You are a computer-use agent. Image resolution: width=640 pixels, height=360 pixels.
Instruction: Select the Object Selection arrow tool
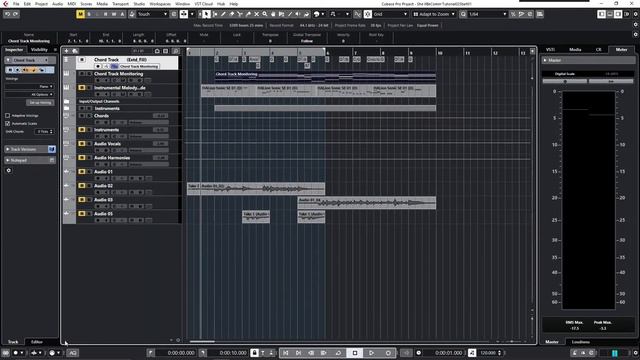(x=207, y=14)
